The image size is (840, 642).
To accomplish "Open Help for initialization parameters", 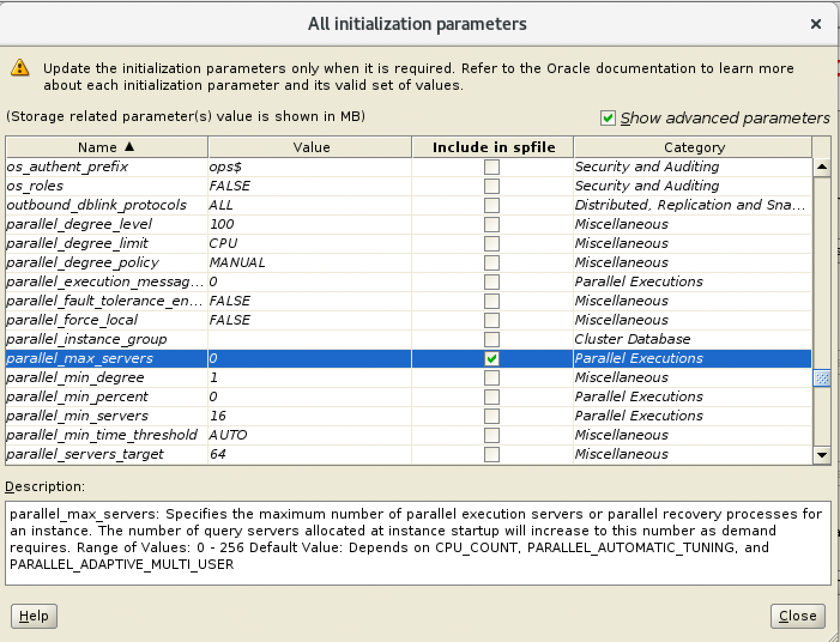I will [x=34, y=616].
